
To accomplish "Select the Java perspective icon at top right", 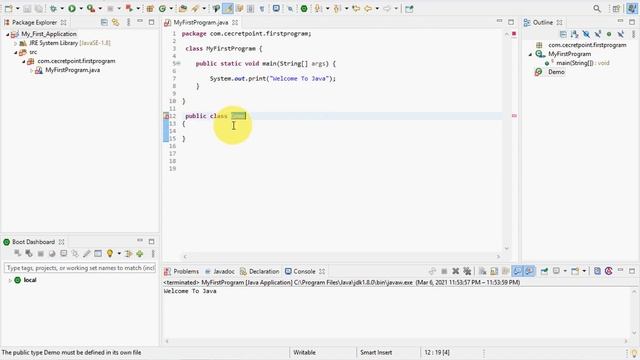I will click(632, 8).
